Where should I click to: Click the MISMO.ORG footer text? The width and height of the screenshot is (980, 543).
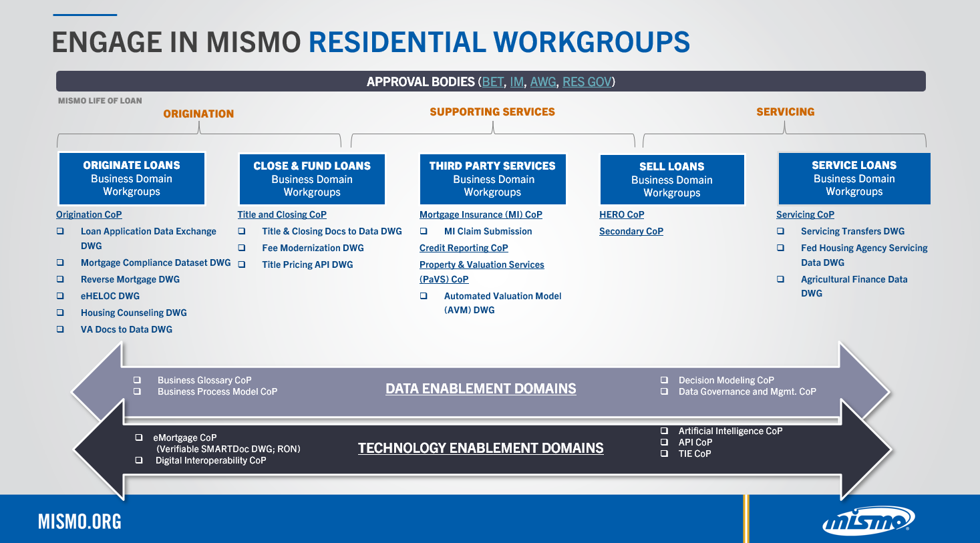[x=79, y=522]
